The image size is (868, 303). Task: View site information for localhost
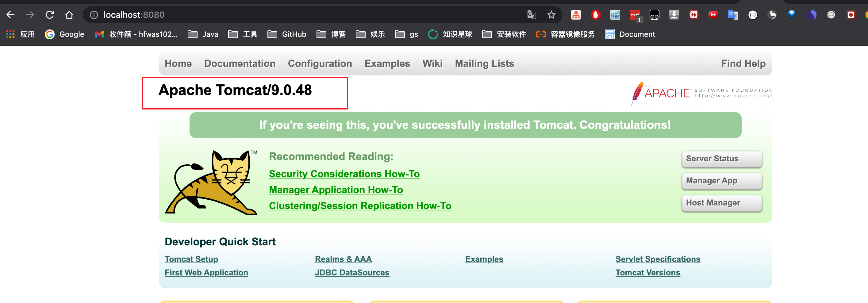tap(94, 15)
